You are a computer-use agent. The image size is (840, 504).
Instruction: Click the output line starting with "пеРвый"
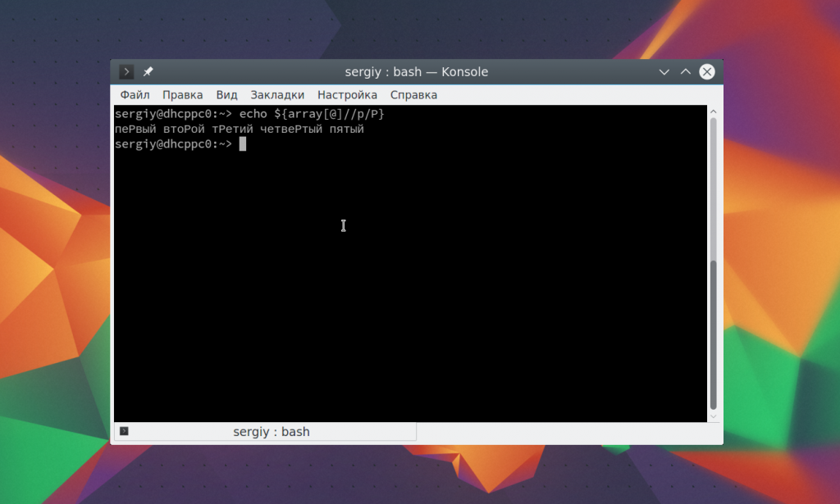pos(239,129)
